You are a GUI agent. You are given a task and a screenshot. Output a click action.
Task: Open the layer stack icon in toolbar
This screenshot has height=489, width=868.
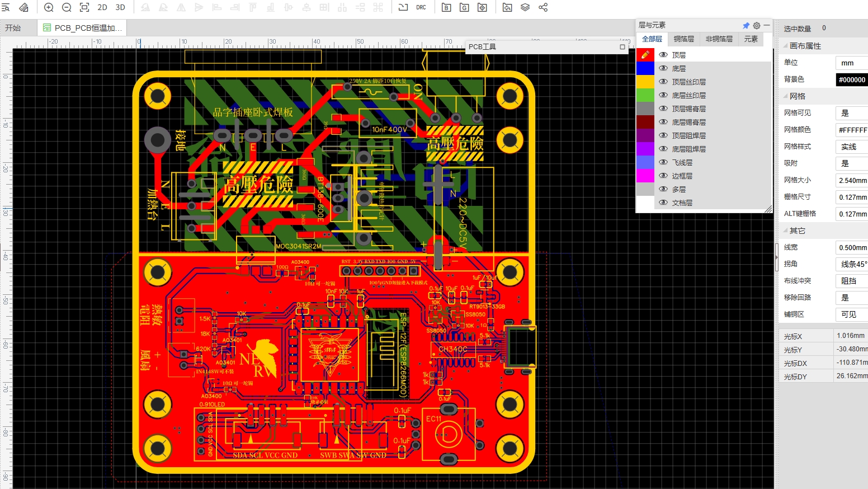coord(525,7)
